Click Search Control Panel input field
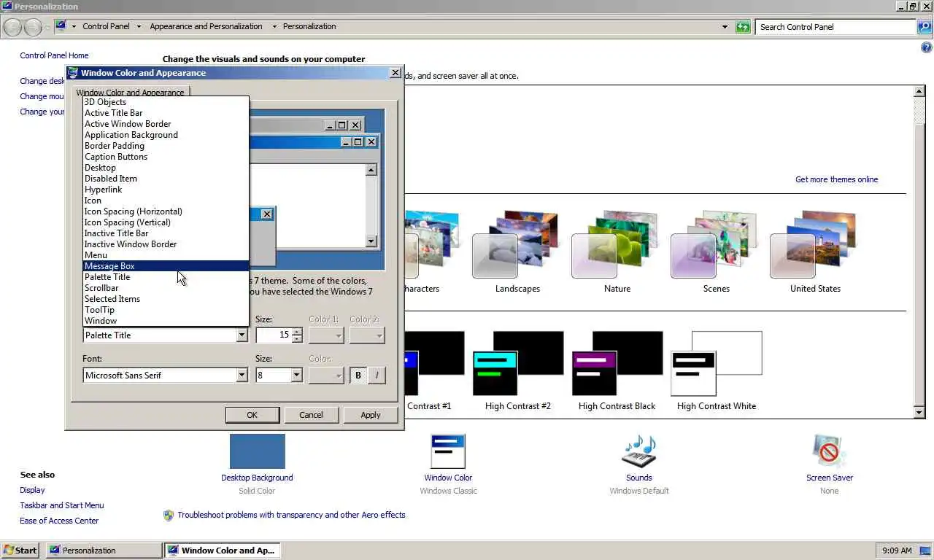The height and width of the screenshot is (560, 934). tap(835, 27)
